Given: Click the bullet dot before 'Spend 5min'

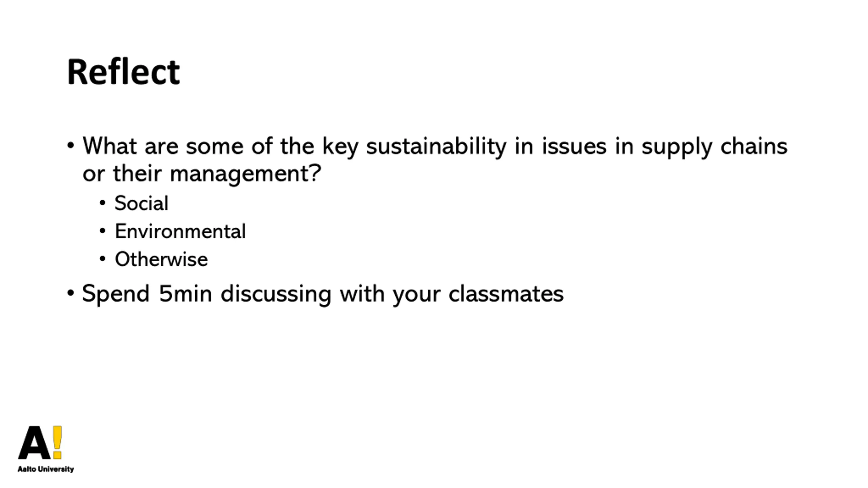Looking at the screenshot, I should tap(71, 293).
